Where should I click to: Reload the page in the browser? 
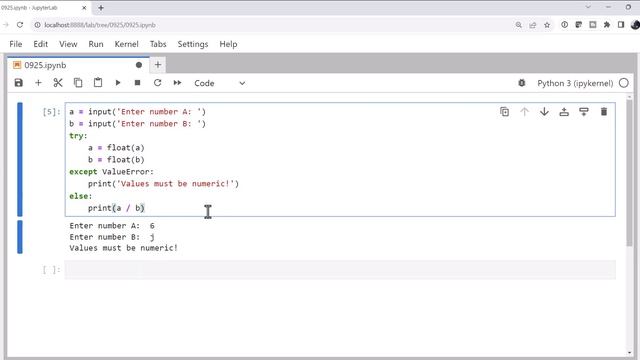(x=20, y=25)
